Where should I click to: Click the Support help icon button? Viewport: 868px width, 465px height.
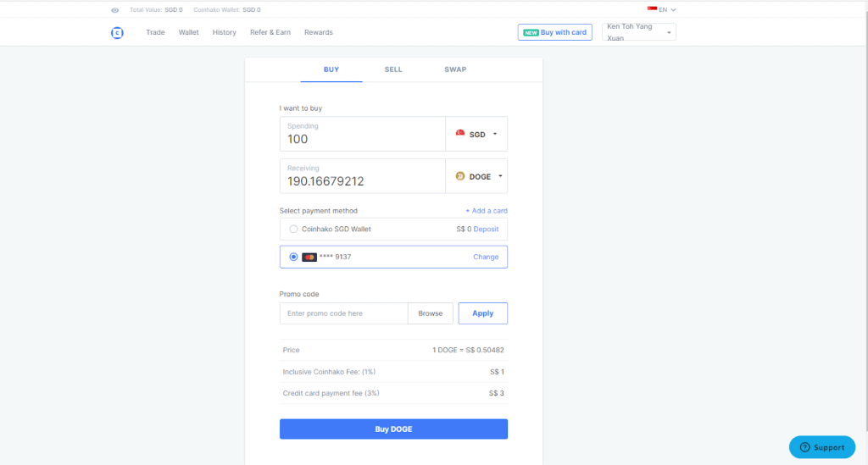pyautogui.click(x=822, y=447)
